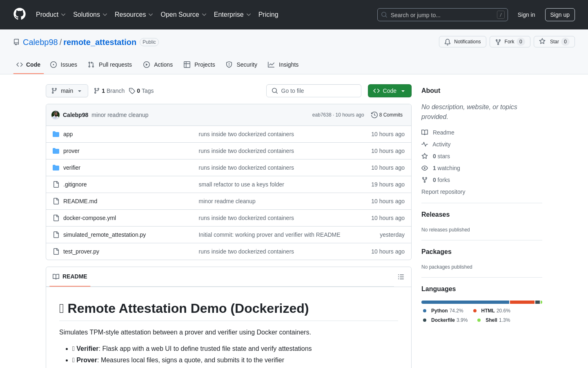
Task: Expand the Solutions menu
Action: 90,14
